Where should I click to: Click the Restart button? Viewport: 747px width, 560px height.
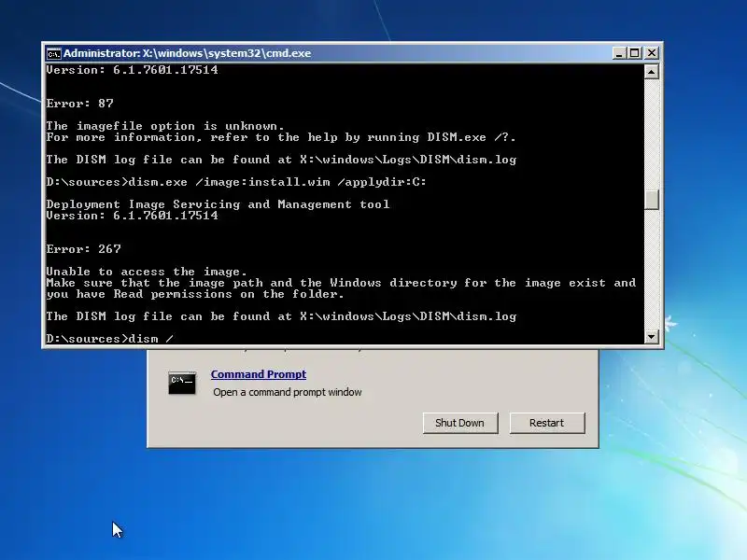[547, 423]
